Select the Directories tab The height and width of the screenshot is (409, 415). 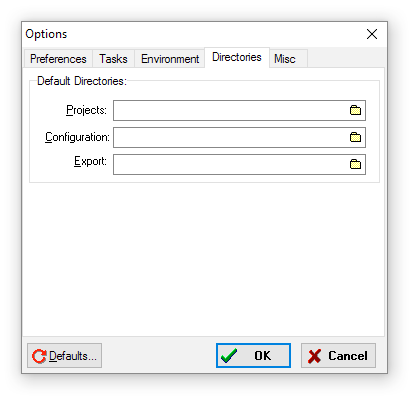tap(237, 57)
